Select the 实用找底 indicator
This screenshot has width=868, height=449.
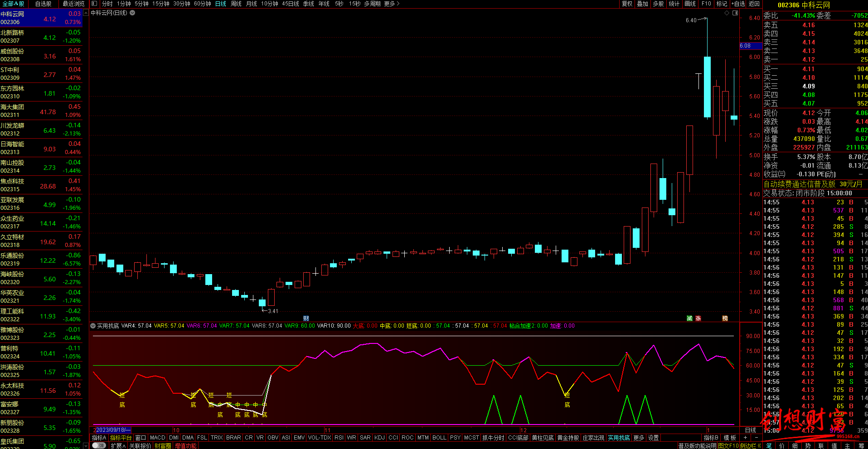pos(619,438)
